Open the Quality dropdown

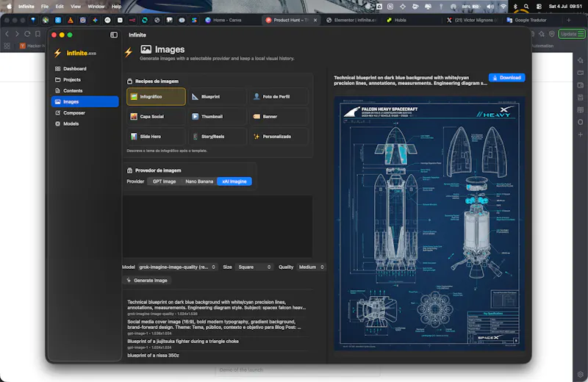pyautogui.click(x=311, y=267)
